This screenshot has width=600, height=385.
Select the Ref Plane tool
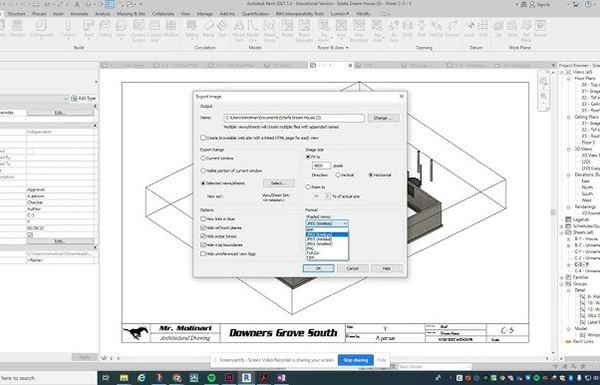coord(526,31)
